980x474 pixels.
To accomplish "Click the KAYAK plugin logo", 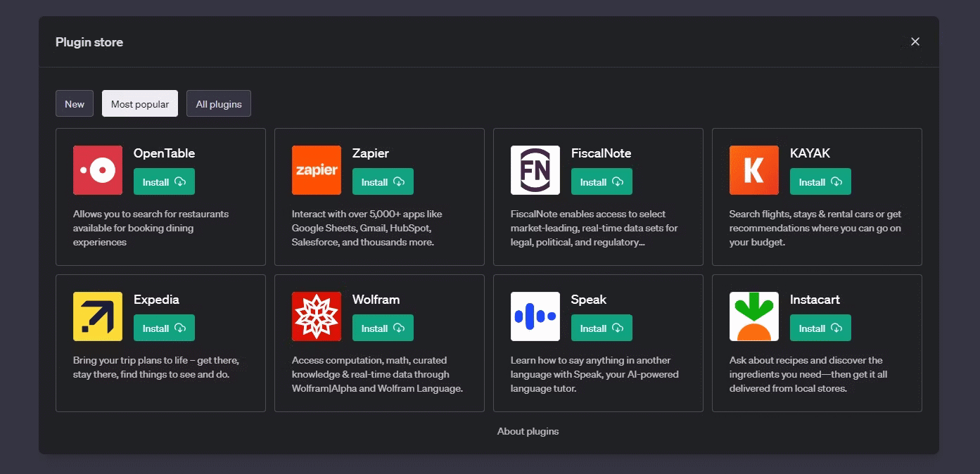I will point(753,170).
